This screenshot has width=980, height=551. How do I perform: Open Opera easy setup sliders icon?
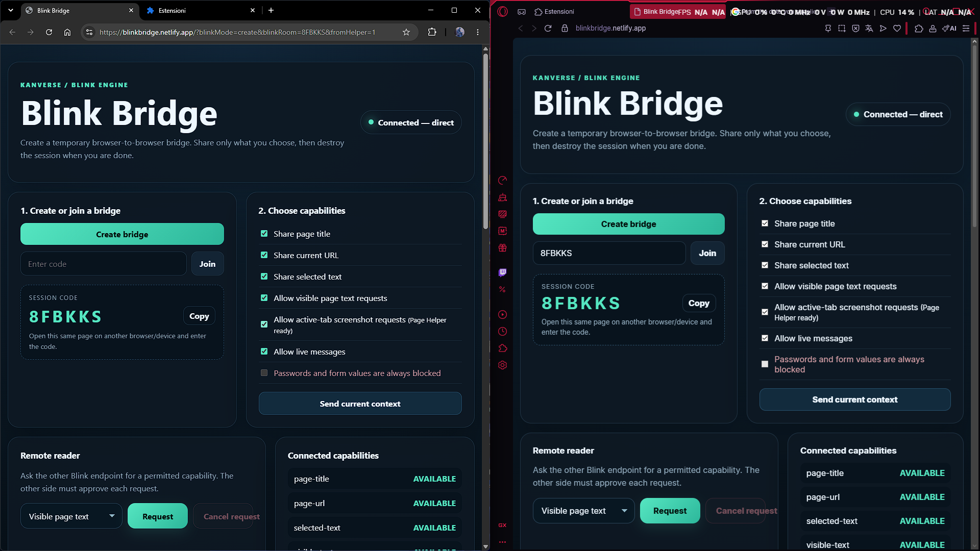pos(966,29)
